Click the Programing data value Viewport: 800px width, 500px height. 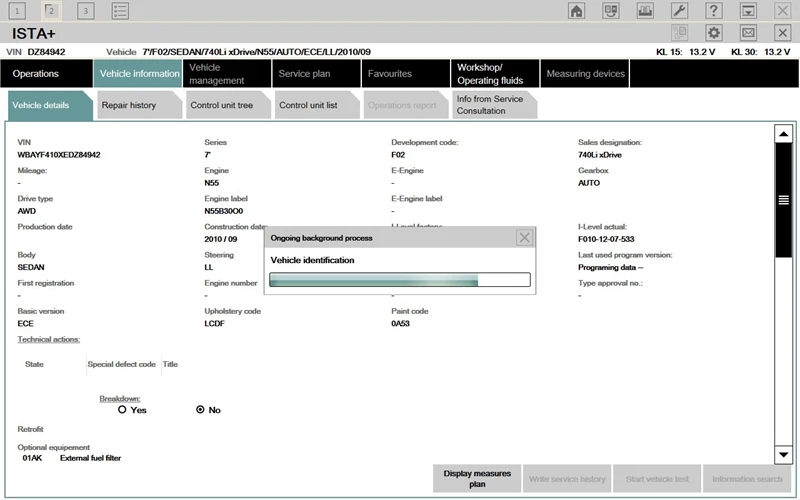pos(610,267)
